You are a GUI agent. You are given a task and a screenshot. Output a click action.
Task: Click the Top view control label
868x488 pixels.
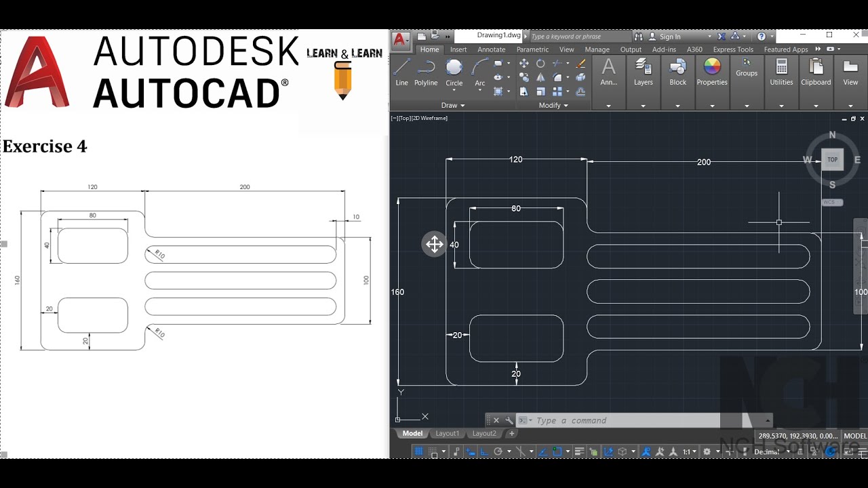point(406,118)
